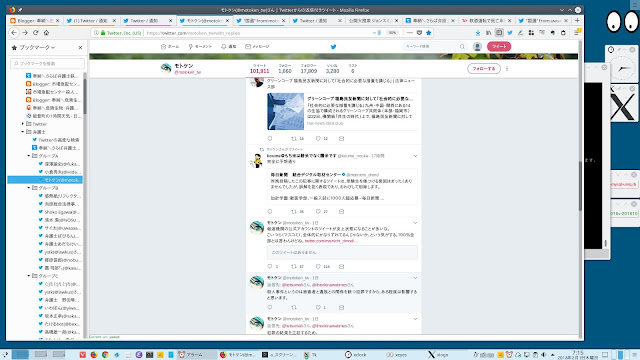The height and width of the screenshot is (360, 640).
Task: Open 通知 in the Twitter navigation bar
Action: (x=229, y=47)
